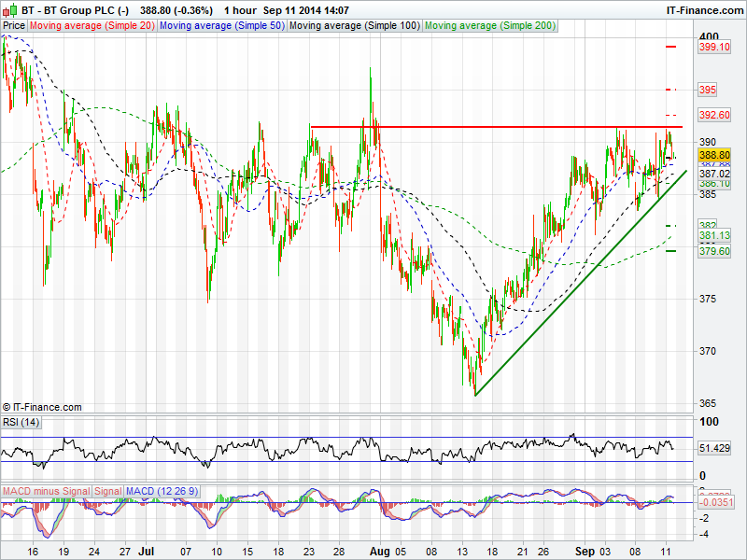The width and height of the screenshot is (747, 560).
Task: Select Moving average (Simple 20) legend label
Action: point(92,26)
